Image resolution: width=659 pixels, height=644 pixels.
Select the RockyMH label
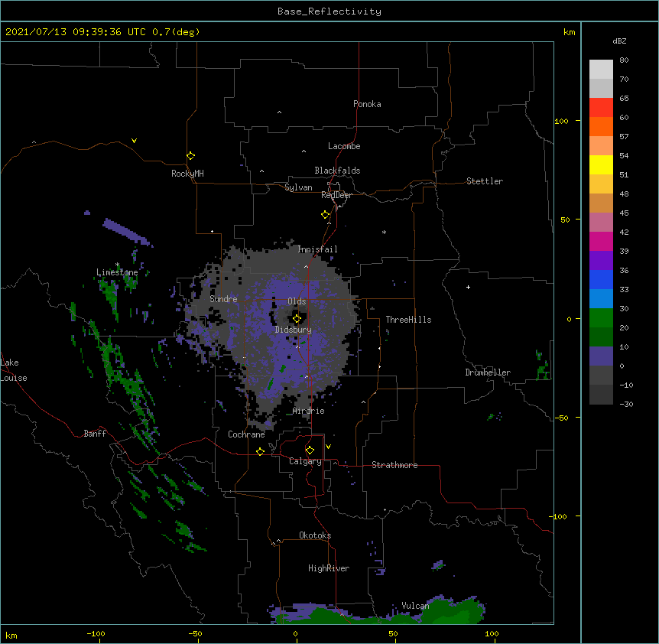point(187,174)
